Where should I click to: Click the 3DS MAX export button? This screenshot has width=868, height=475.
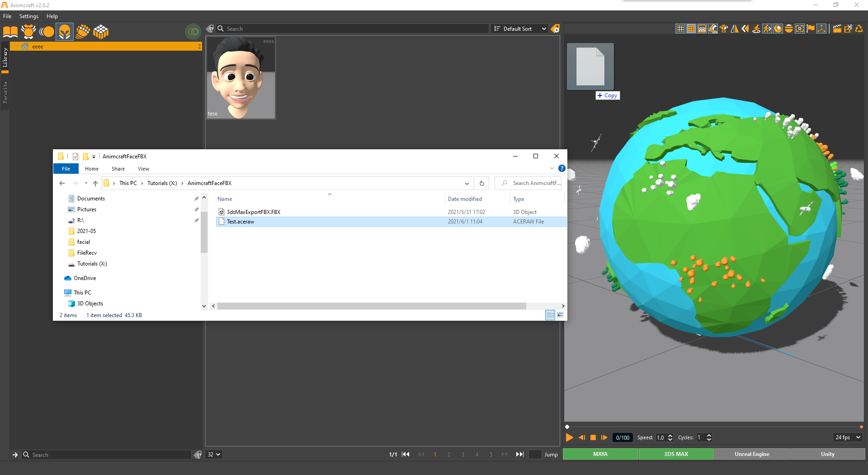pos(676,454)
